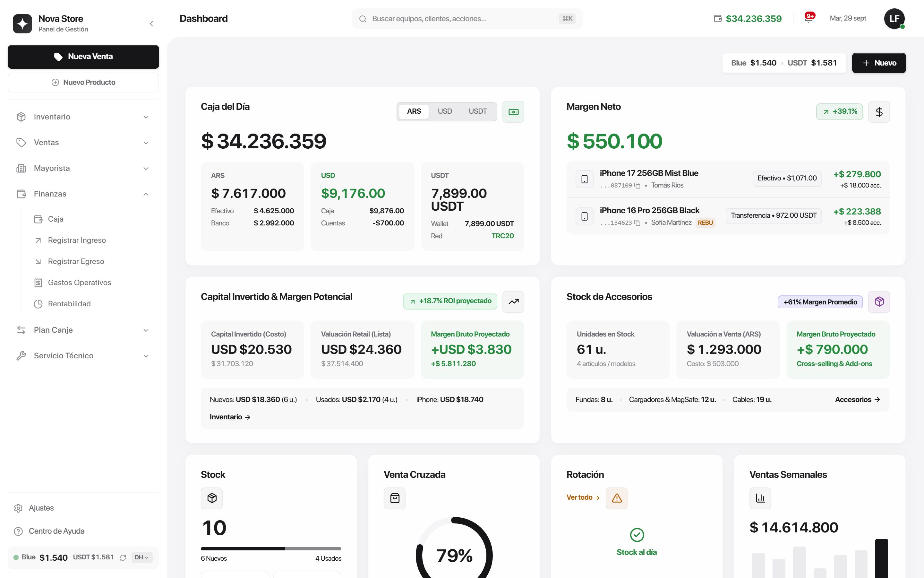Collapse the Finanzas menu section
The height and width of the screenshot is (578, 924).
83,194
